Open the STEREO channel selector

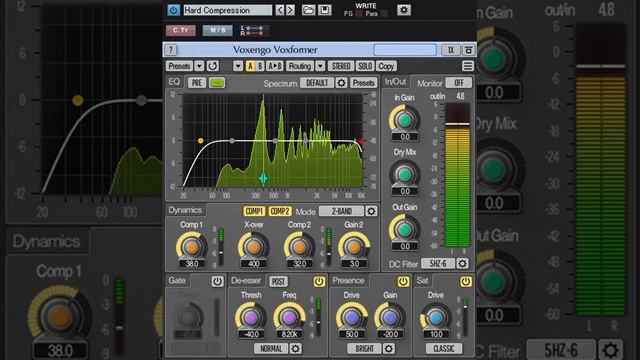pos(340,66)
